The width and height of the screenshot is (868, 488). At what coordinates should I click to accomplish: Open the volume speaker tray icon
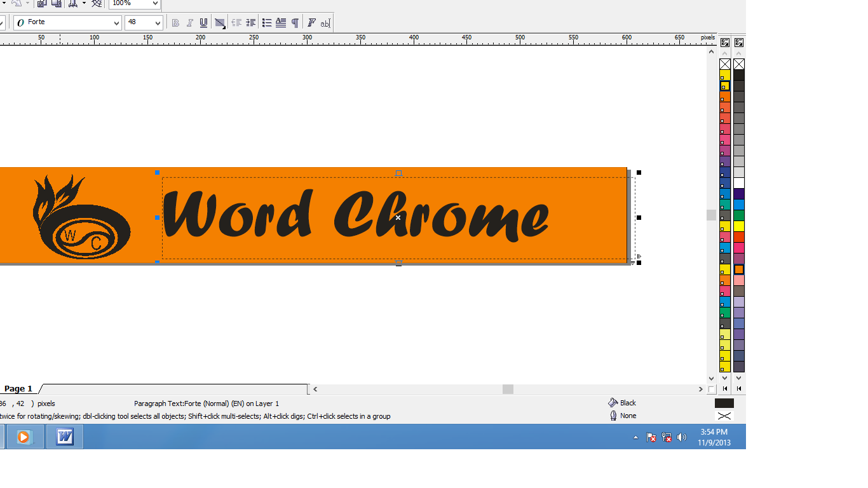click(682, 437)
